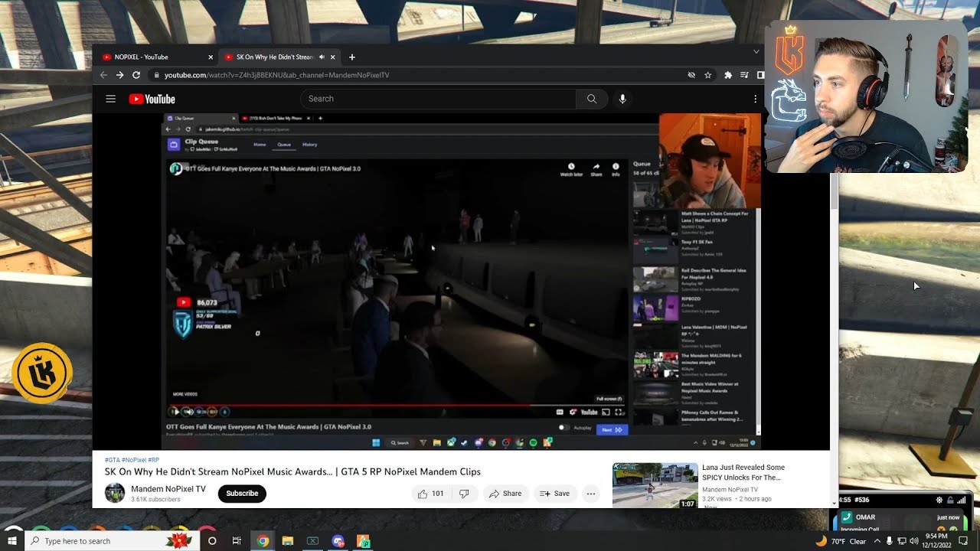Open the YouTube hamburger guide menu
980x551 pixels.
click(111, 99)
